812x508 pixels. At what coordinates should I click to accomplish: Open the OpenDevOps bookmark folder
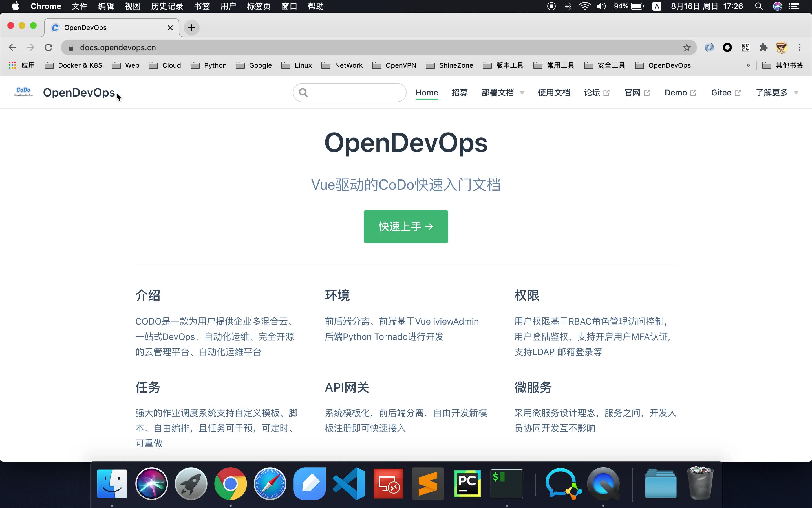[663, 65]
